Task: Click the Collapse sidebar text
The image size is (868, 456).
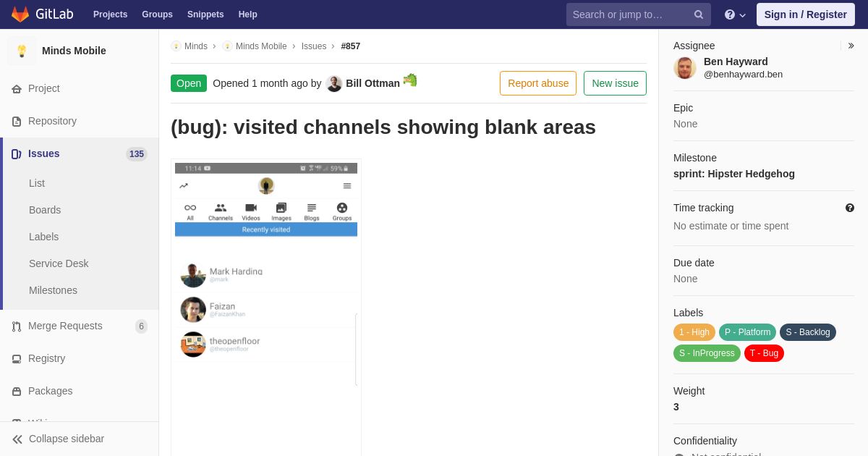Action: (x=67, y=439)
